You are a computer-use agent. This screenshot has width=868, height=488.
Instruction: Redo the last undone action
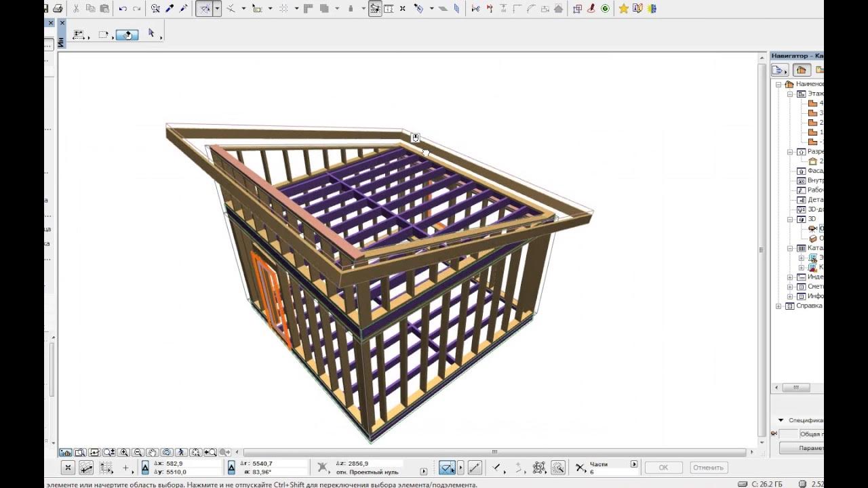[137, 9]
